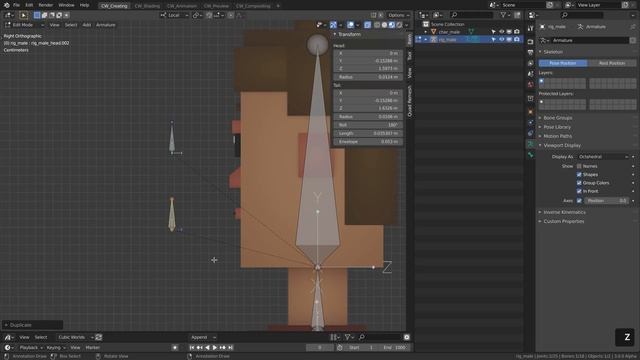Screen dimensions: 640x360
Task: Switch to rendered shading icon
Action: tap(399, 25)
